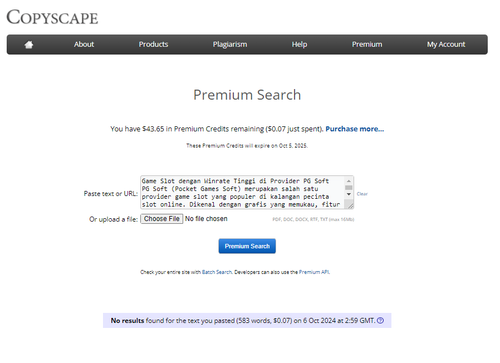The width and height of the screenshot is (500, 363).
Task: Go to the Home icon in navigation bar
Action: 29,44
